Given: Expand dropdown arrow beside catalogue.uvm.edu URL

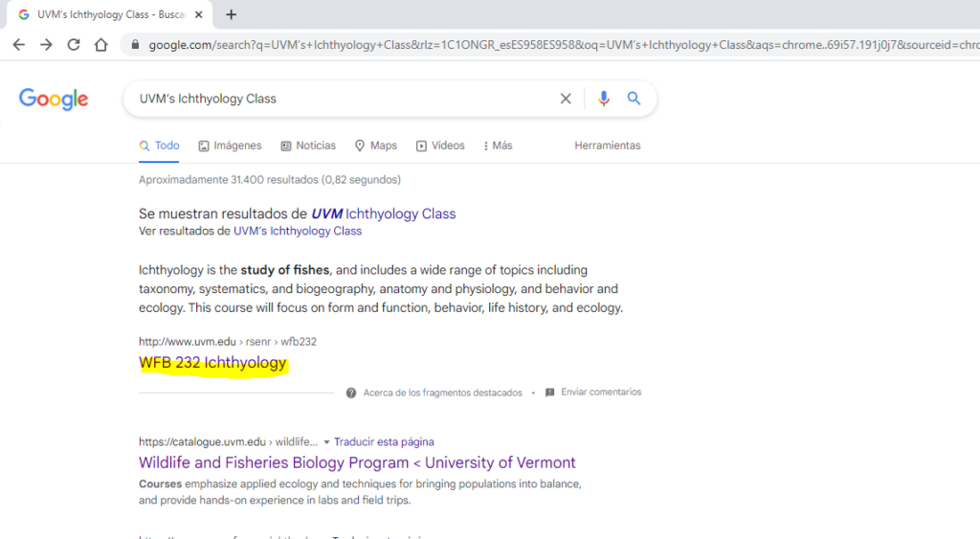Looking at the screenshot, I should point(326,442).
